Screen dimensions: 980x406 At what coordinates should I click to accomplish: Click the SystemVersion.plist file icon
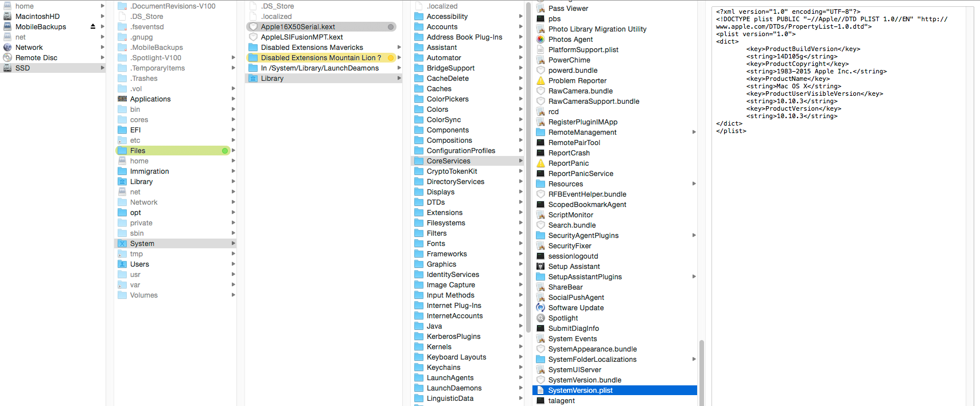pyautogui.click(x=540, y=391)
